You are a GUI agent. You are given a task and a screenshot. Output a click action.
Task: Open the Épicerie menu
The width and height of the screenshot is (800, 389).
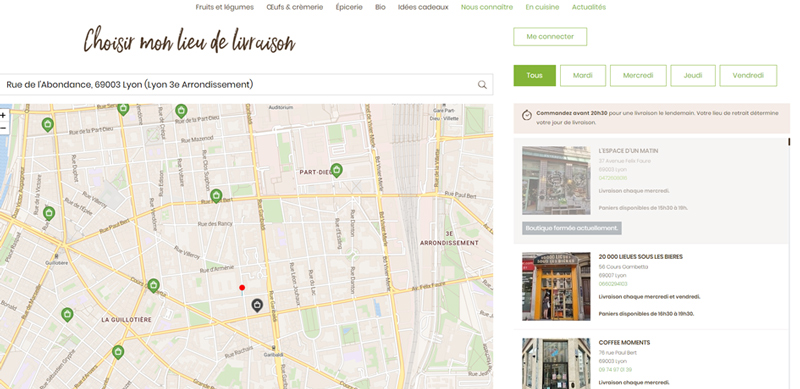[349, 7]
